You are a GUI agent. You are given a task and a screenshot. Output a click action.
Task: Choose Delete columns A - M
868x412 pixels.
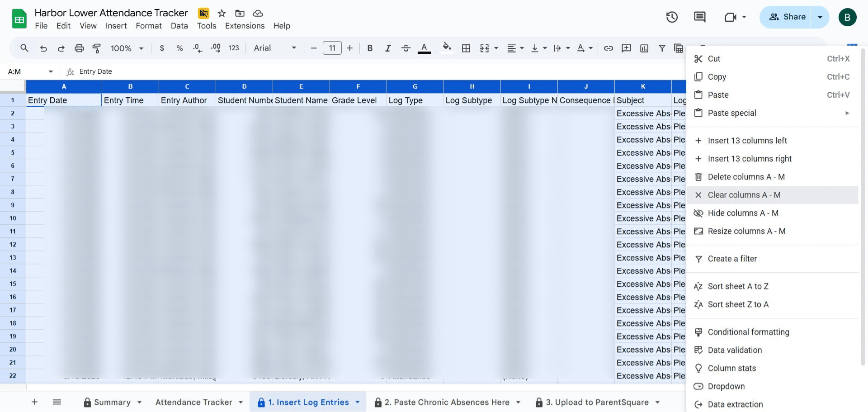tap(772, 177)
